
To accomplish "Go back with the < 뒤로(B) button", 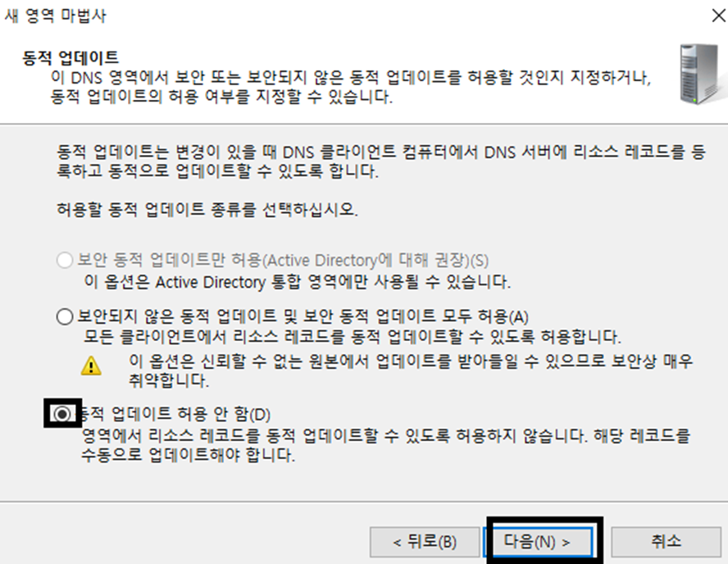I will click(x=425, y=542).
